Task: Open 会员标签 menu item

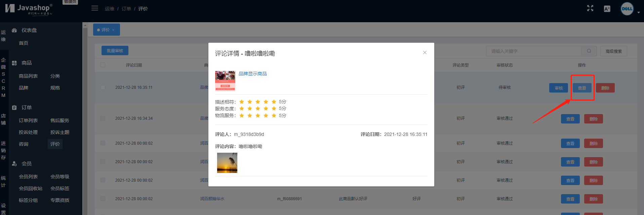Action: click(60, 188)
